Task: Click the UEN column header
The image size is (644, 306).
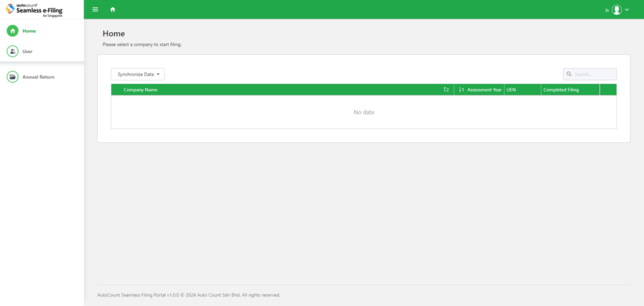Action: [x=522, y=90]
